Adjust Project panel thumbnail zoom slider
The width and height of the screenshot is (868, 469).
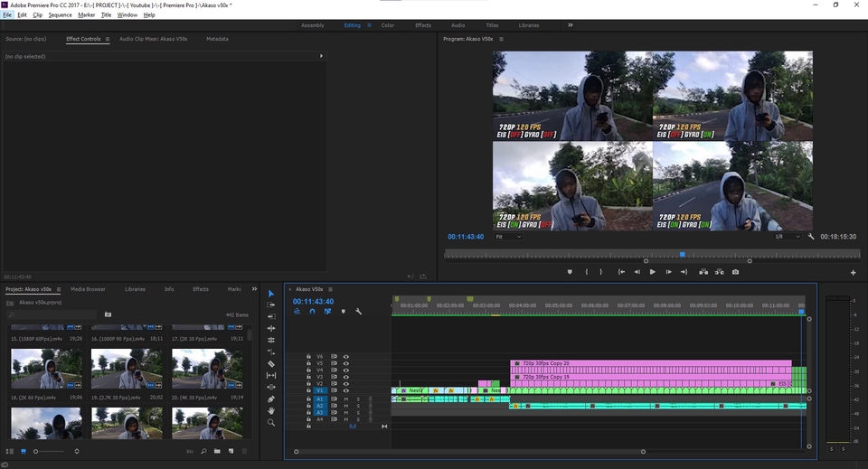(35, 451)
